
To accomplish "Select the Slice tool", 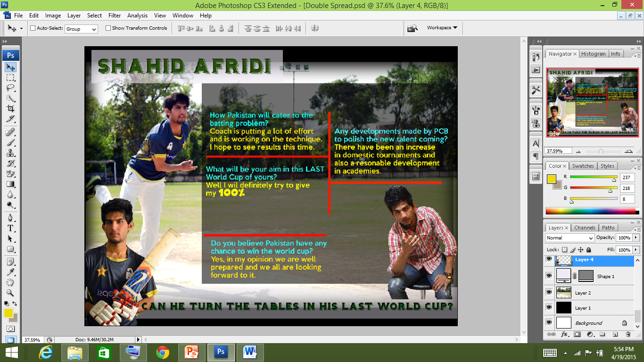I will click(x=10, y=119).
